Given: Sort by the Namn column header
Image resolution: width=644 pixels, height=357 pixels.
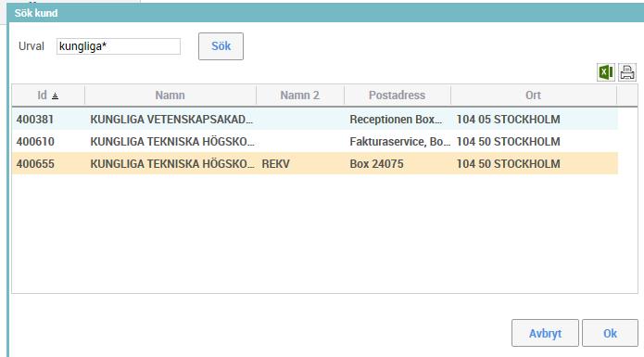Looking at the screenshot, I should [x=170, y=96].
